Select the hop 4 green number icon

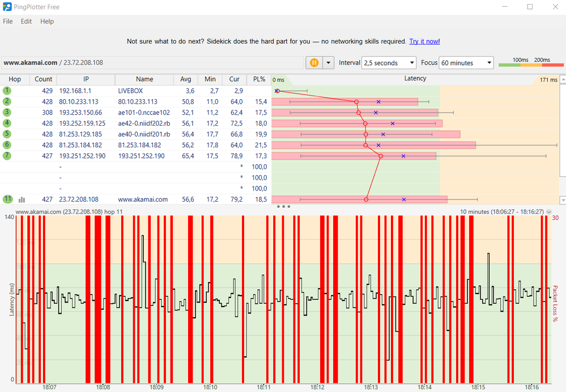tap(7, 123)
